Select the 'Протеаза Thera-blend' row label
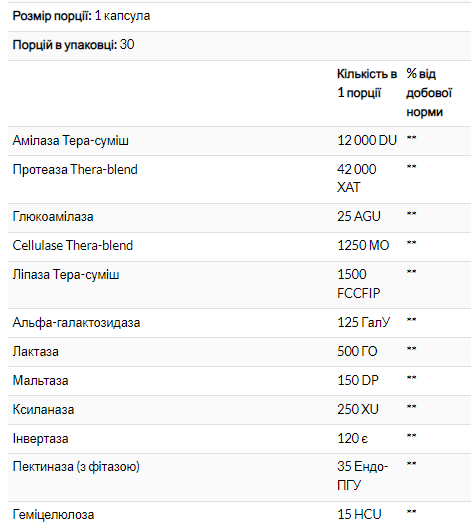475x524 pixels. 75,170
